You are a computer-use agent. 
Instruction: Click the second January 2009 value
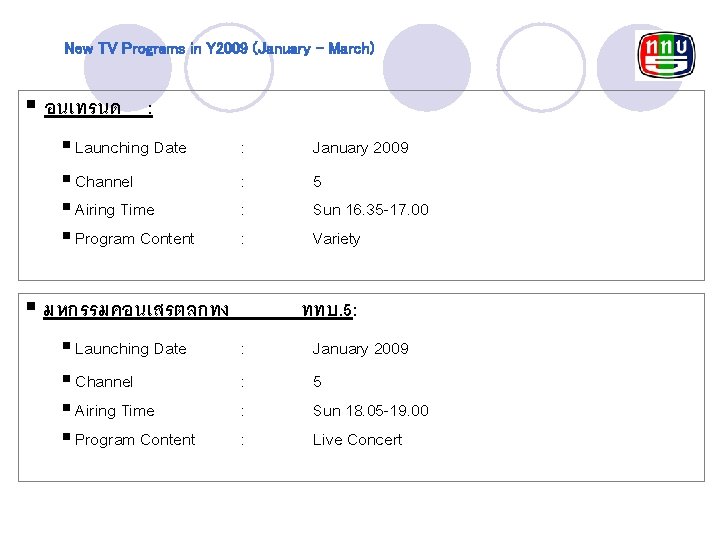360,349
